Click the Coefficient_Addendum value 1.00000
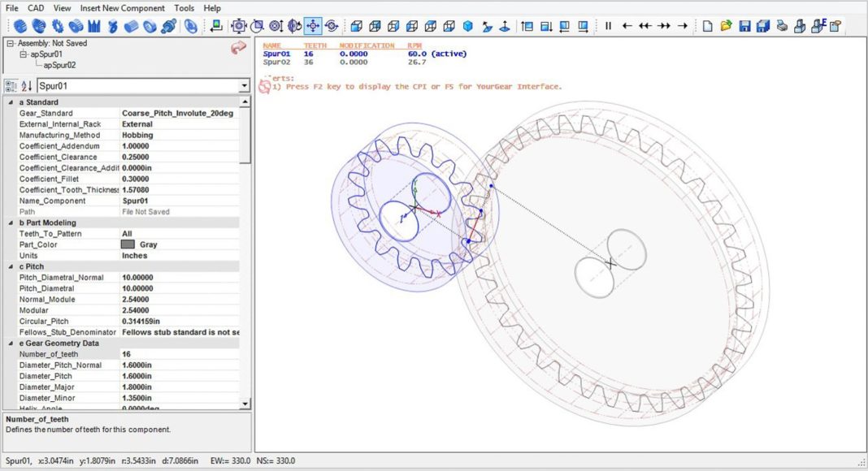Viewport: 868px width, 471px height. click(x=180, y=146)
